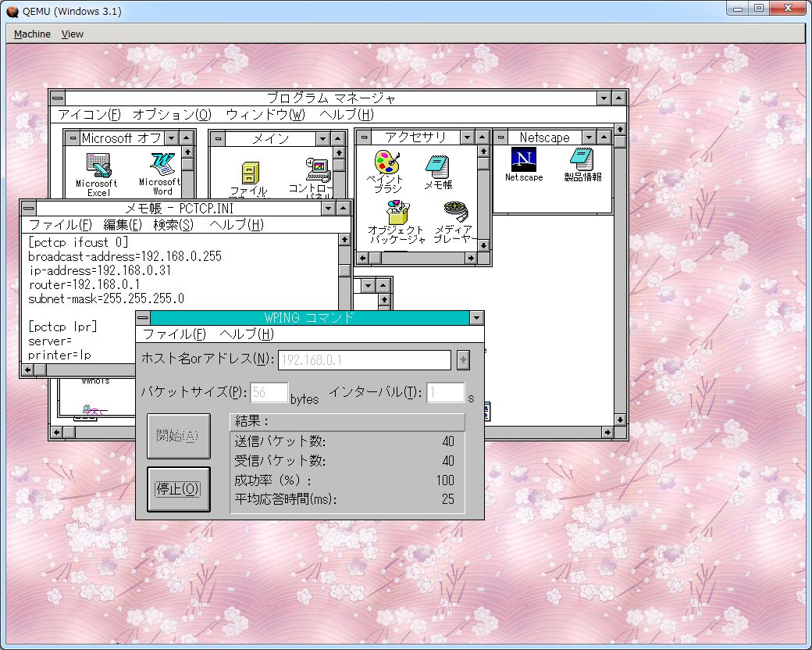This screenshot has height=650, width=812.
Task: Click the メモ帳 - PCTCP.INI title bar
Action: point(179,209)
